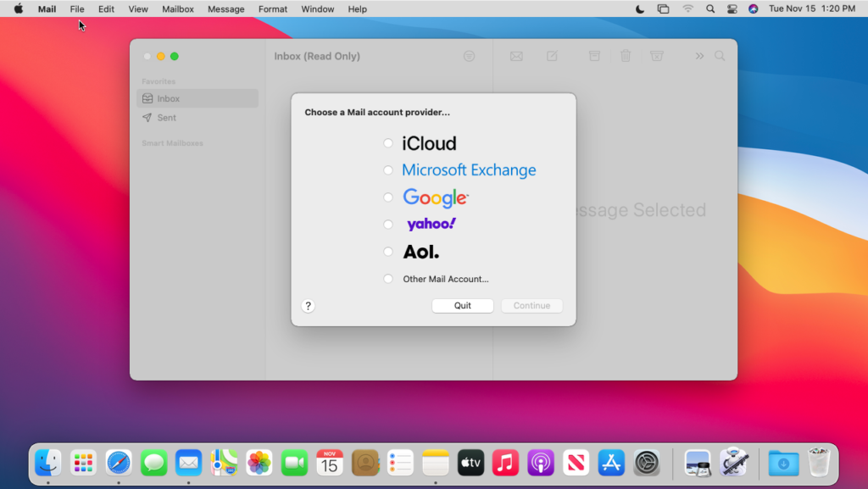The image size is (868, 489).
Task: Open the Apple menu
Action: click(19, 8)
